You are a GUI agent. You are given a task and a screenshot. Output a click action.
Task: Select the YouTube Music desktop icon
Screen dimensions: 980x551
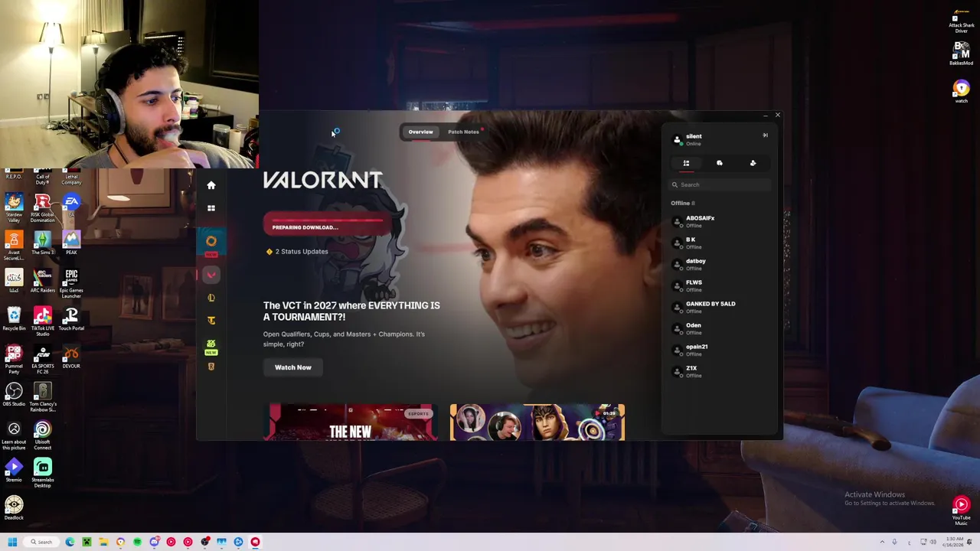(x=962, y=510)
